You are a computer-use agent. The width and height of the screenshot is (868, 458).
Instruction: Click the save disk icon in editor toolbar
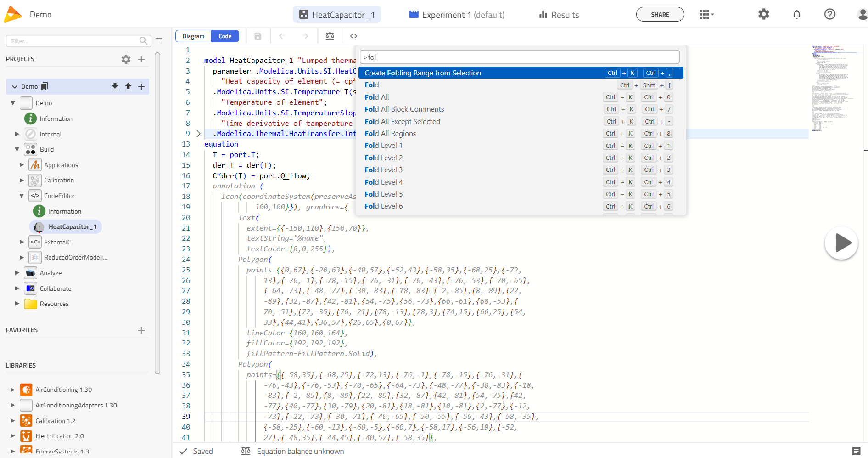258,36
